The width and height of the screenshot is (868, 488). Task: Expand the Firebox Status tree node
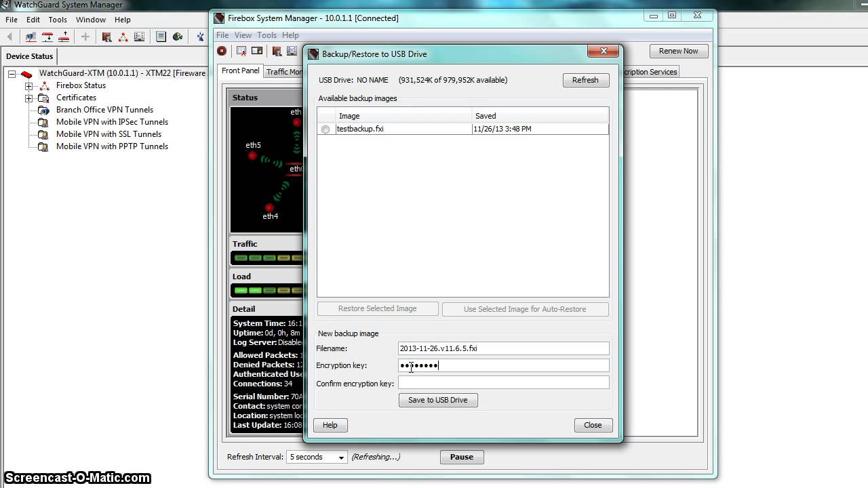tap(28, 86)
